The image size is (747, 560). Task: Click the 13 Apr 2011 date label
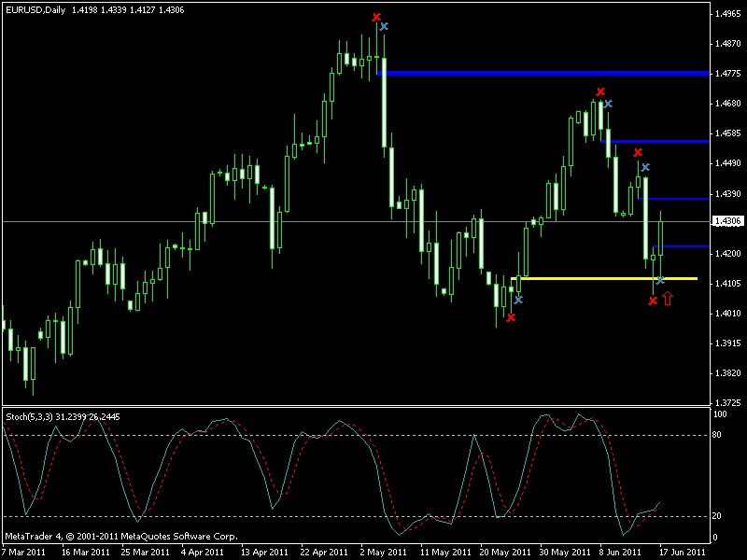click(264, 553)
